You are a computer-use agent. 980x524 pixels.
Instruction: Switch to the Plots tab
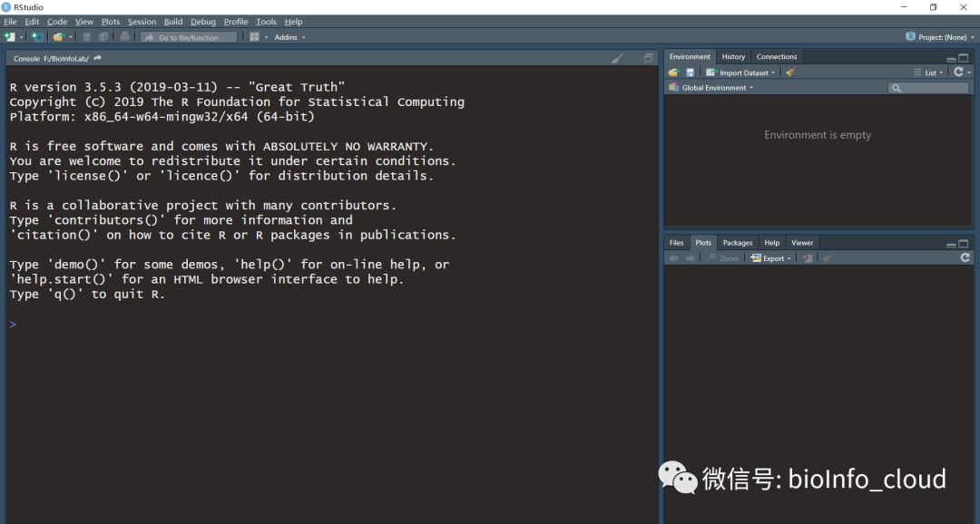[703, 243]
